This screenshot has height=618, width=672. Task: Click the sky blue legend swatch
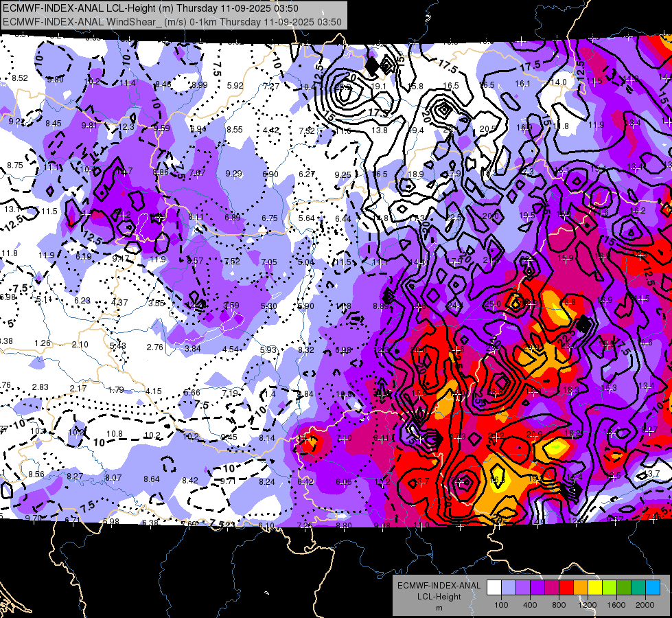tap(653, 588)
